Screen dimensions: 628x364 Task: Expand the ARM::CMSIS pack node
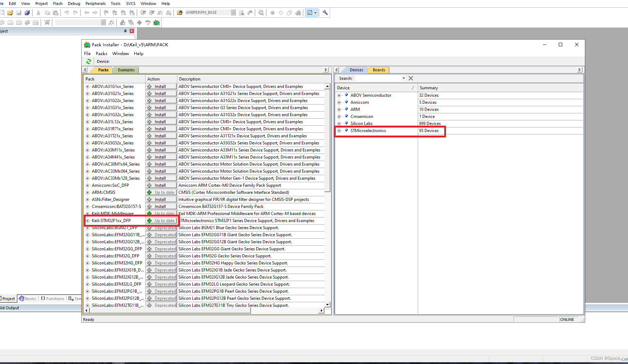(88, 192)
